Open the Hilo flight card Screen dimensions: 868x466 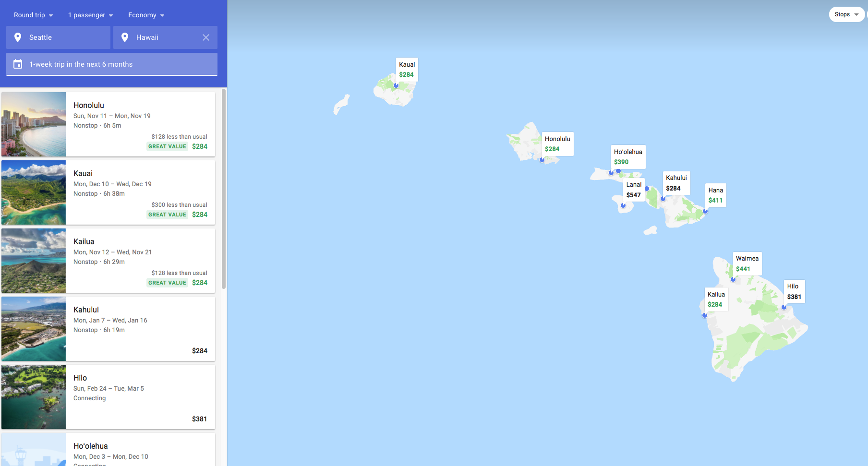pos(108,397)
